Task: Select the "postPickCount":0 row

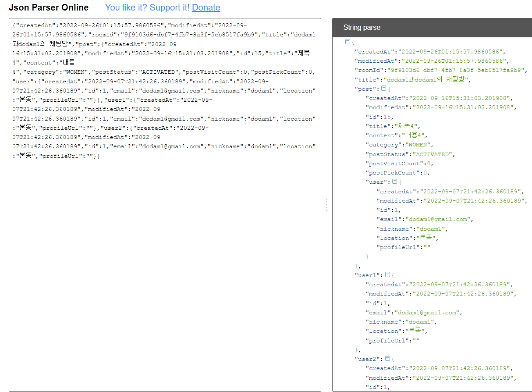Action: 398,173
